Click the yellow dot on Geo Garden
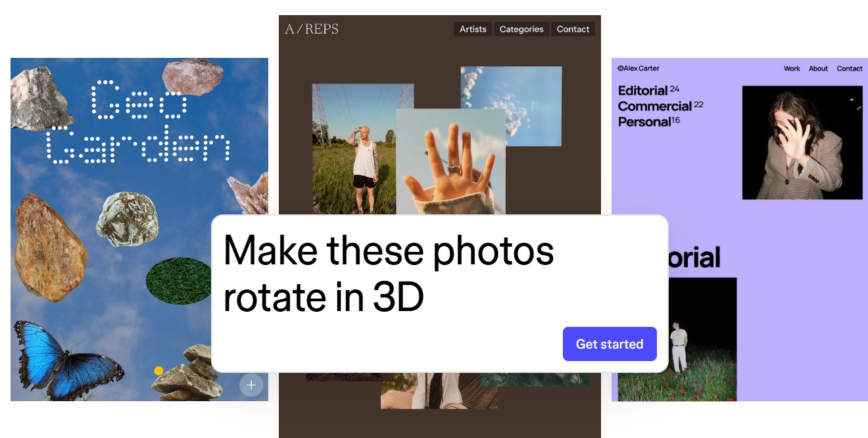Image resolution: width=868 pixels, height=438 pixels. coord(158,371)
